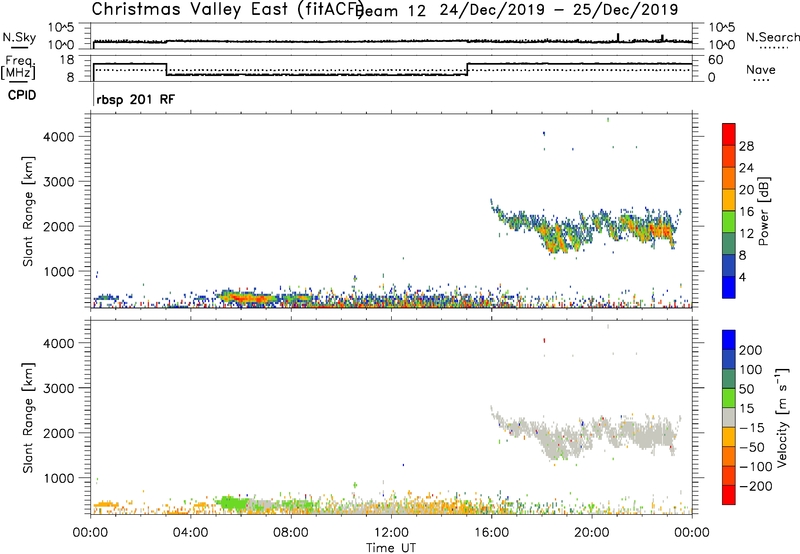Select the 'rbsp 201 RF' control program text

[136, 99]
